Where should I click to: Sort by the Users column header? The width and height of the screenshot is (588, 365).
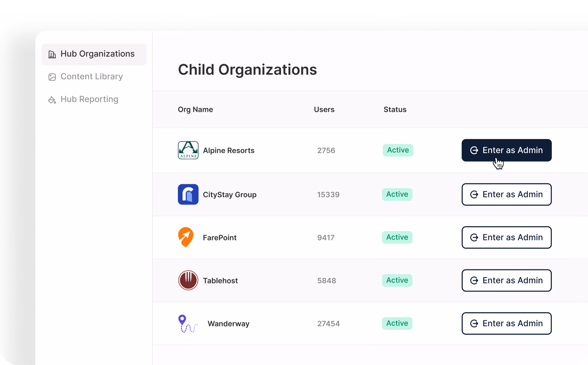pos(324,110)
